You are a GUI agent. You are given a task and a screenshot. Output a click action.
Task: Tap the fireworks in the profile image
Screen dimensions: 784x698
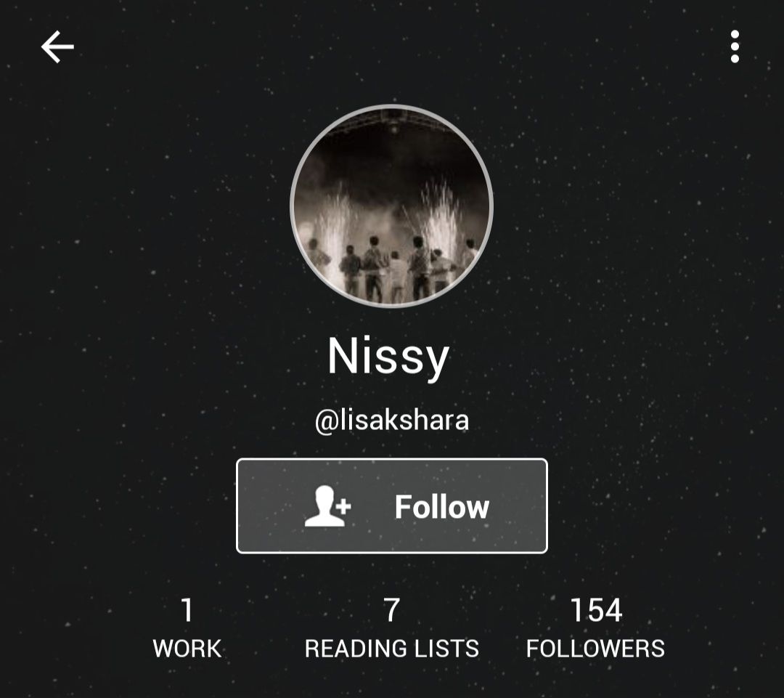point(440,215)
